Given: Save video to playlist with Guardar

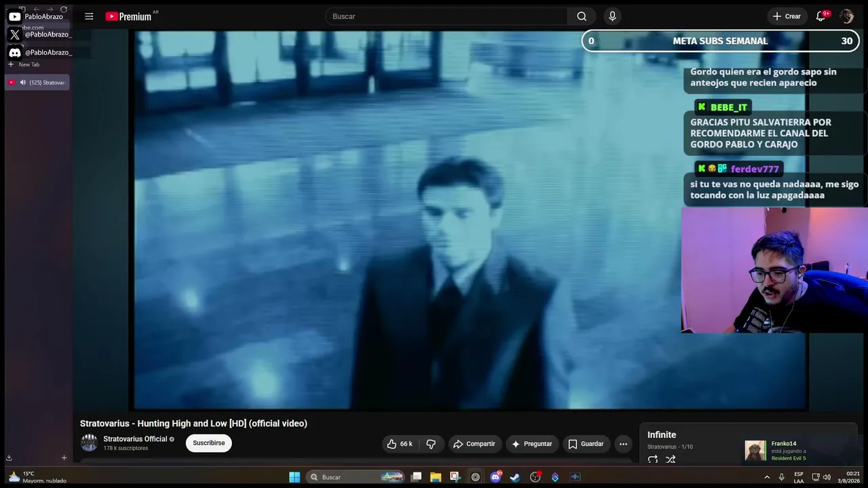Looking at the screenshot, I should point(586,444).
